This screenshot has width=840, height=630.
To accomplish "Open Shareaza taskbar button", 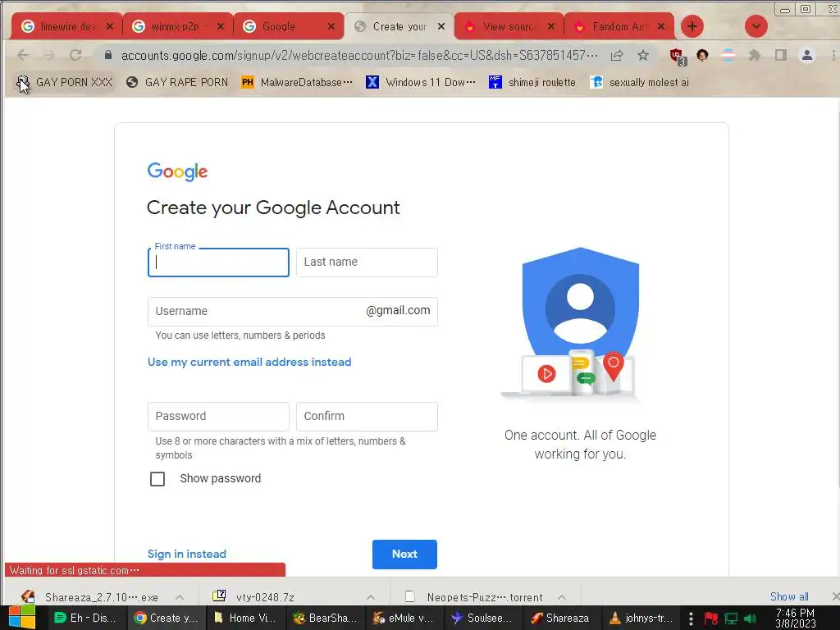I will point(560,618).
